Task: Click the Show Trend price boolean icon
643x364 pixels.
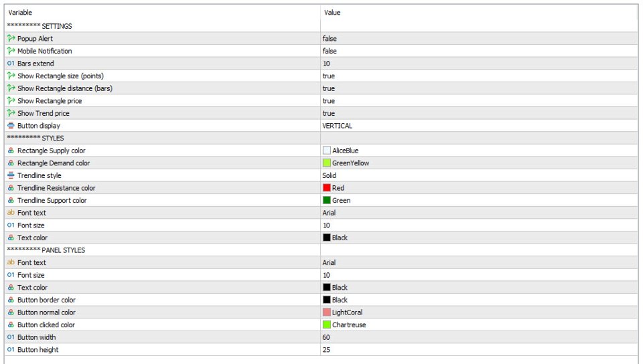Action: (11, 114)
